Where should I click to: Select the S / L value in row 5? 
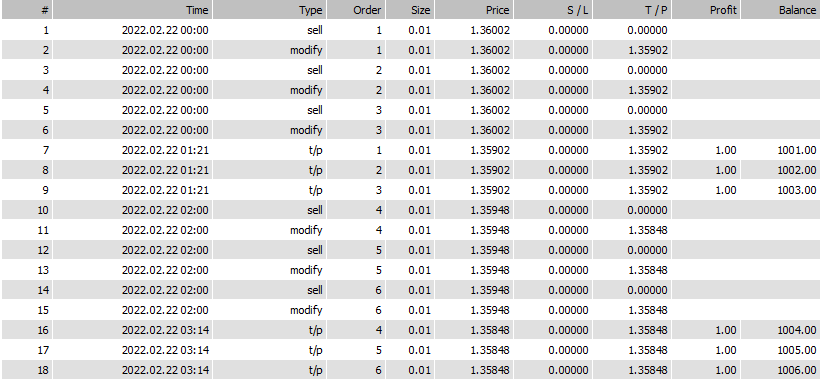[568, 110]
